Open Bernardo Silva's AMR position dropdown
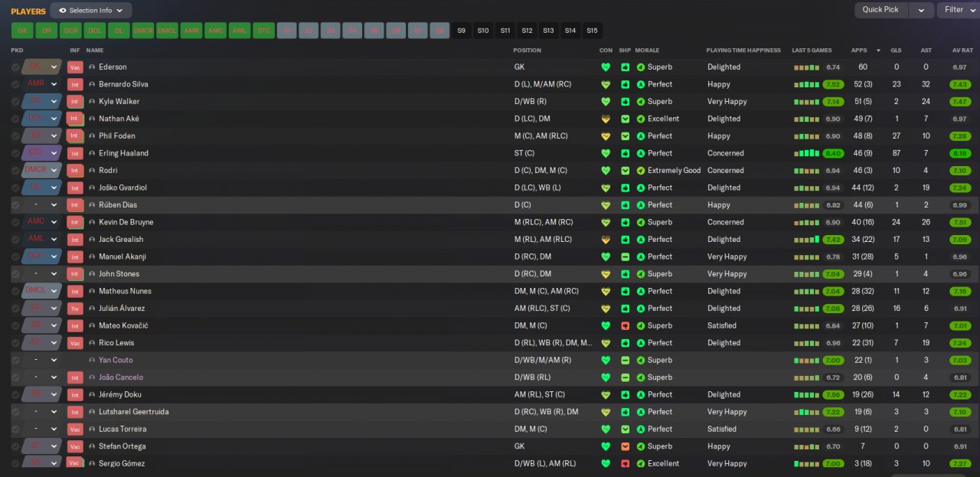The height and width of the screenshot is (477, 980). pyautogui.click(x=42, y=84)
